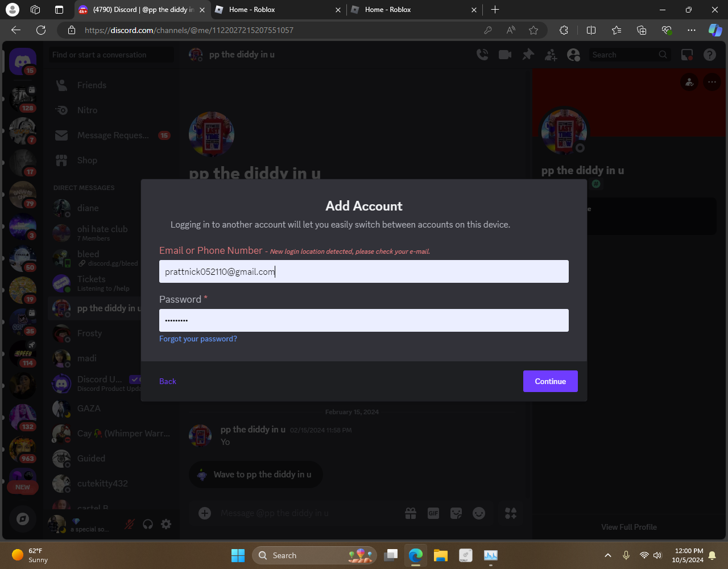Open View Full Profile

pyautogui.click(x=629, y=527)
